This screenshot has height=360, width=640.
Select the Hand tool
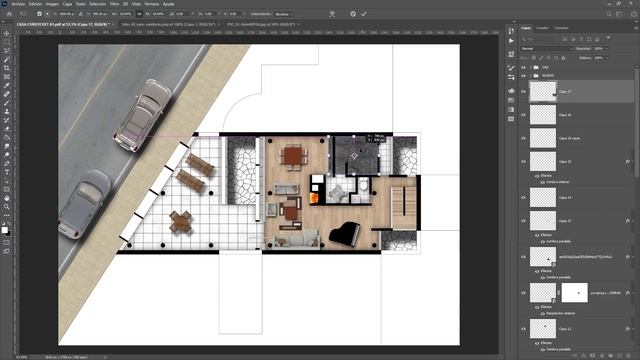click(7, 198)
